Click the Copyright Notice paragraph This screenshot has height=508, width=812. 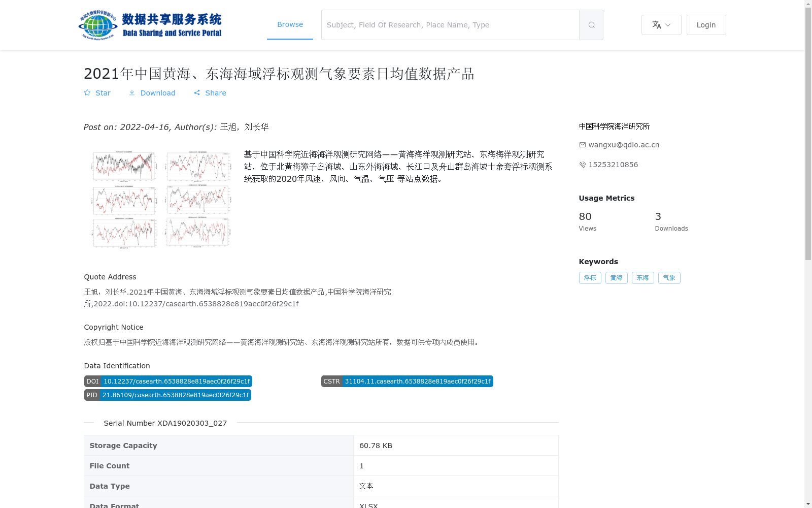point(282,342)
